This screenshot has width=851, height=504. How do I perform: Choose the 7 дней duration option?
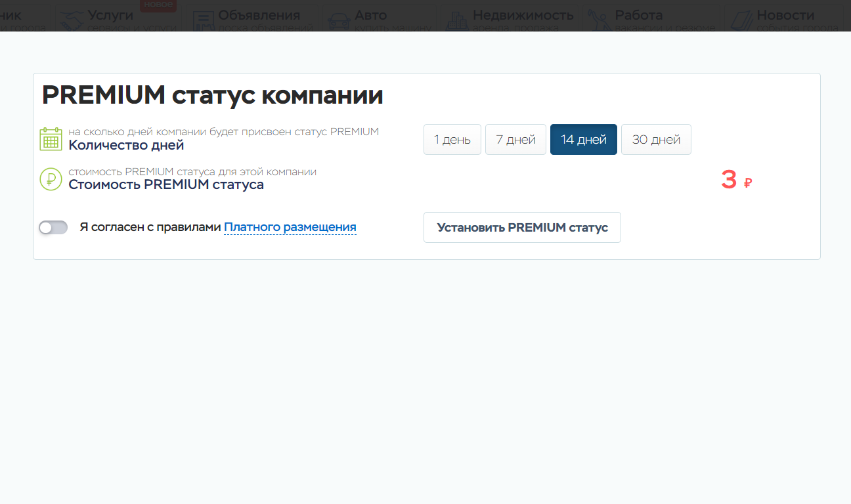click(x=515, y=140)
